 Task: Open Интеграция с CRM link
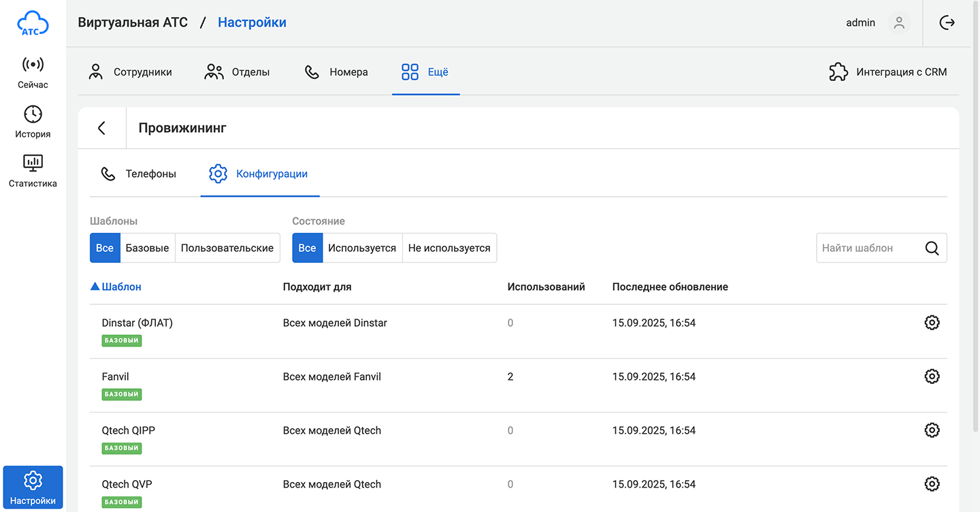[x=887, y=72]
